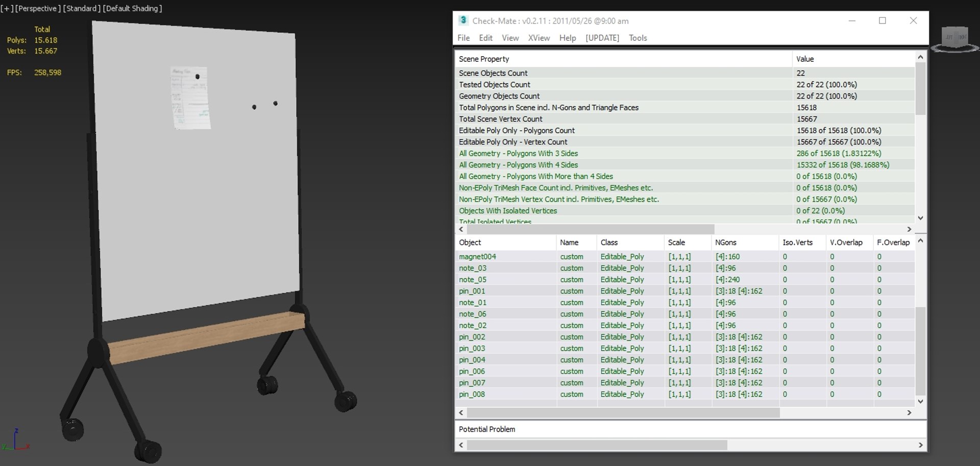The height and width of the screenshot is (466, 980).
Task: Click the 3ds Max Check-Mate window icon
Action: (x=463, y=20)
